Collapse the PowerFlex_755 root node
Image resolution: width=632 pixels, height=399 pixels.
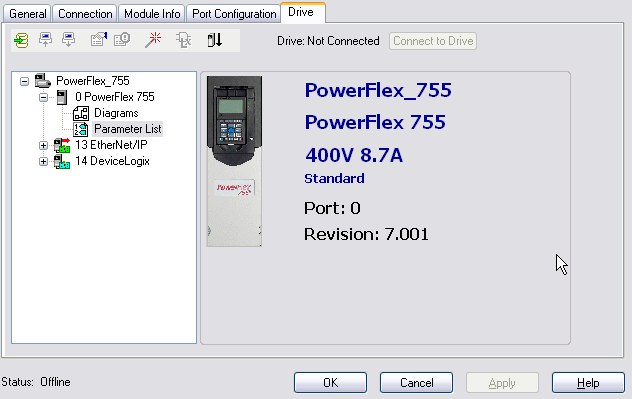(25, 81)
